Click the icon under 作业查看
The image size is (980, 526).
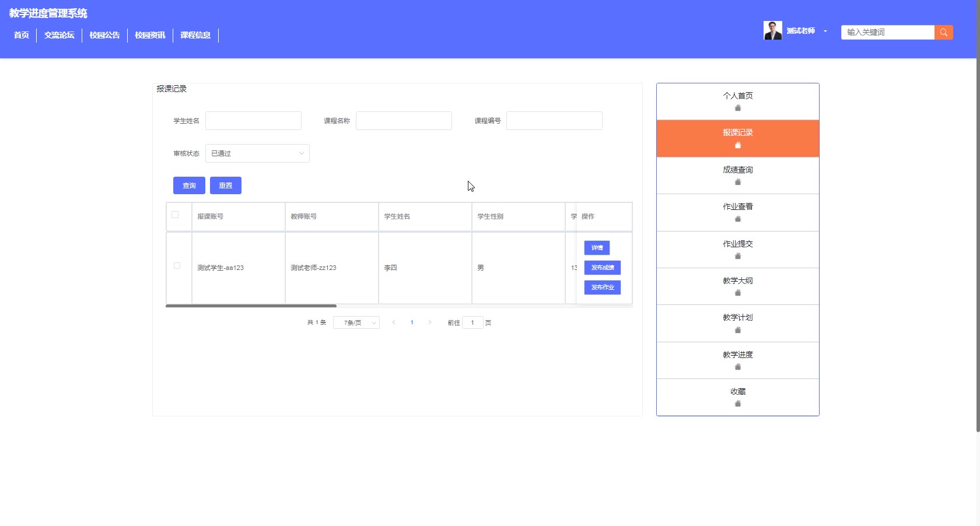coord(738,219)
